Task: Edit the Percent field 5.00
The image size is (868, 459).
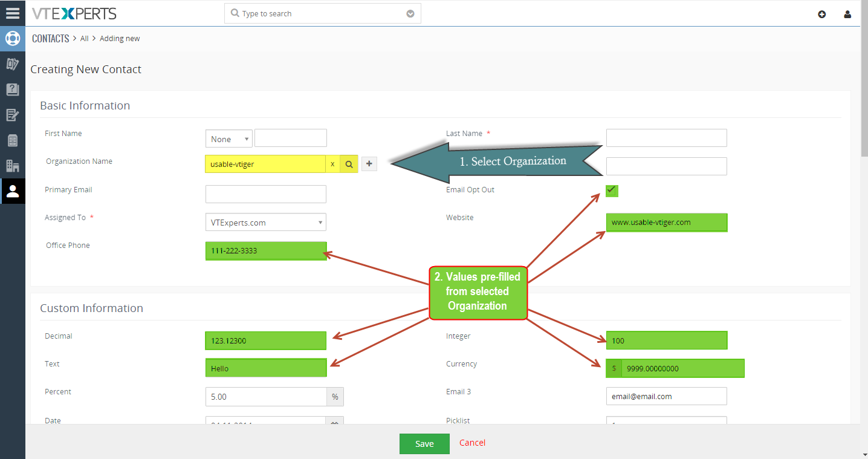Action: click(x=267, y=397)
